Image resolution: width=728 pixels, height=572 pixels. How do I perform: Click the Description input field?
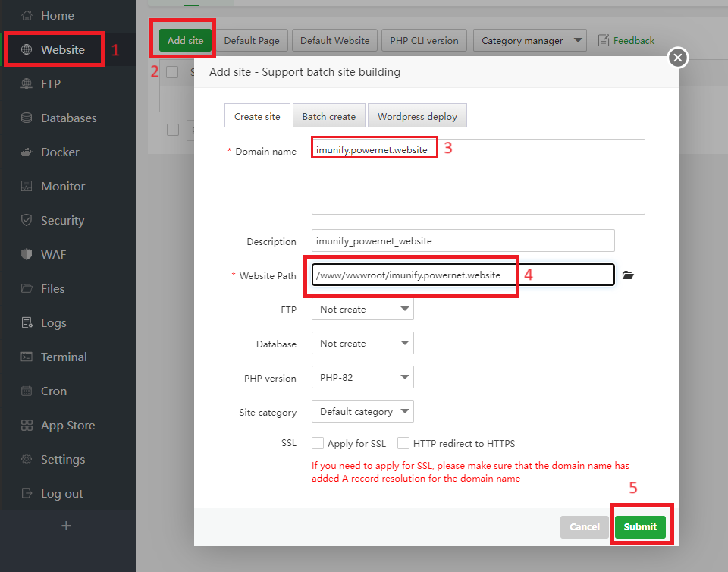pyautogui.click(x=463, y=240)
